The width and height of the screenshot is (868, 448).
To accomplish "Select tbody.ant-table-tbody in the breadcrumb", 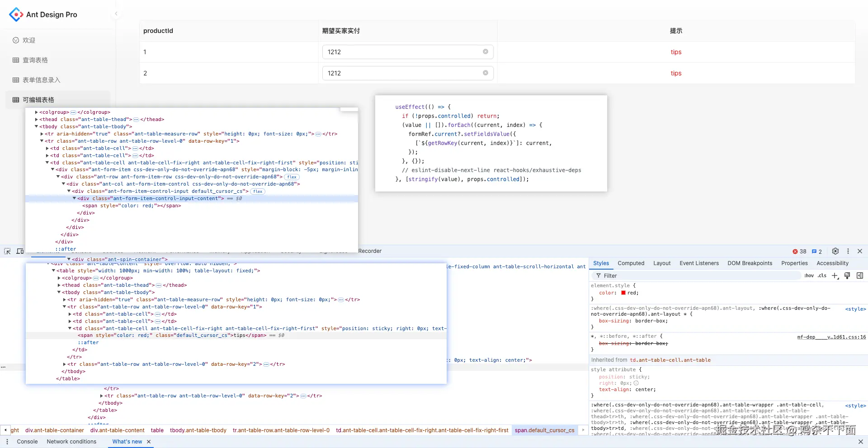I will coord(198,430).
